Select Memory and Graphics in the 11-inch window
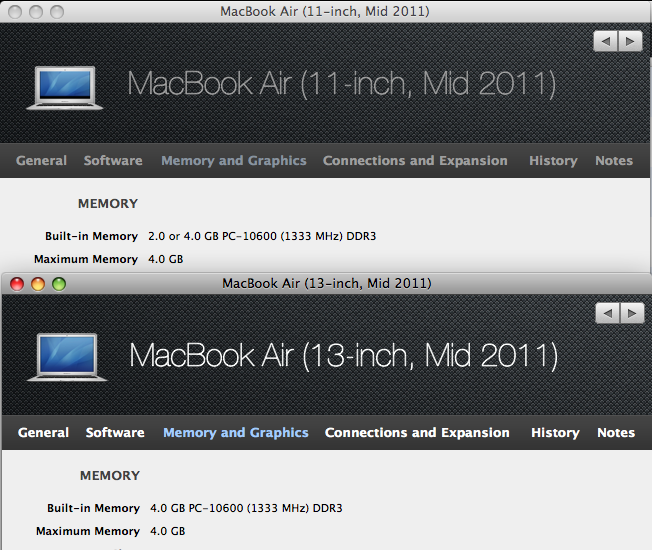The height and width of the screenshot is (550, 652). point(234,160)
